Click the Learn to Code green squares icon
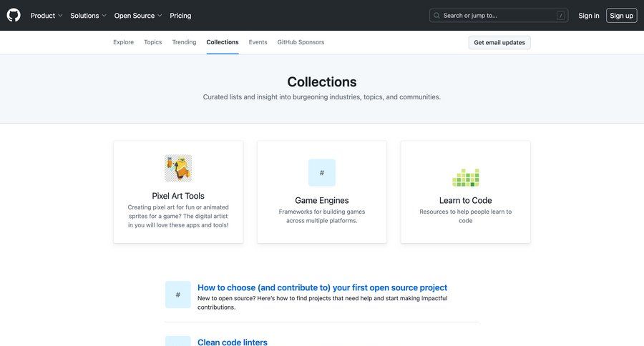Screen dimensions: 644x346 click(466, 177)
